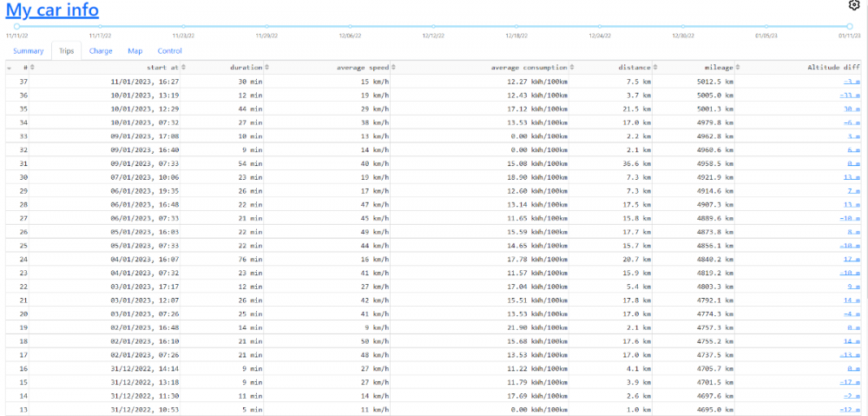
Task: Sort by the start at column arrows
Action: [x=183, y=67]
